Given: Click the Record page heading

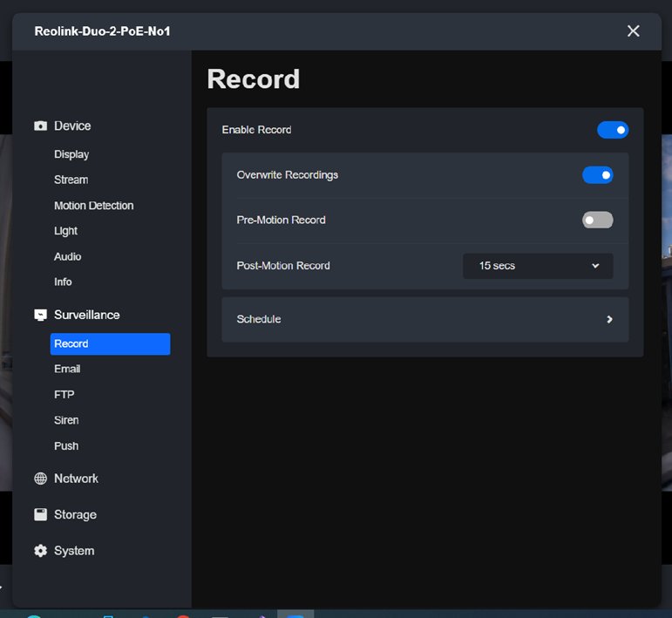Looking at the screenshot, I should [254, 78].
